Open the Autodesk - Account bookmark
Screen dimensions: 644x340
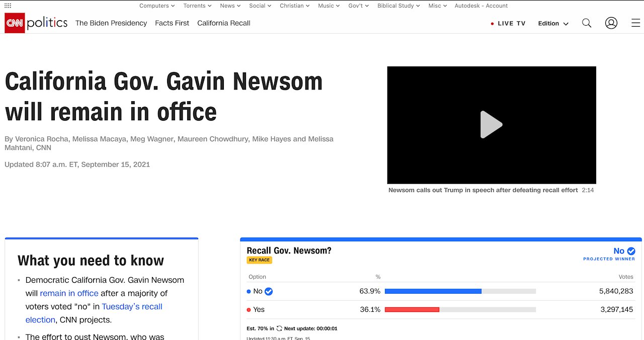coord(481,6)
